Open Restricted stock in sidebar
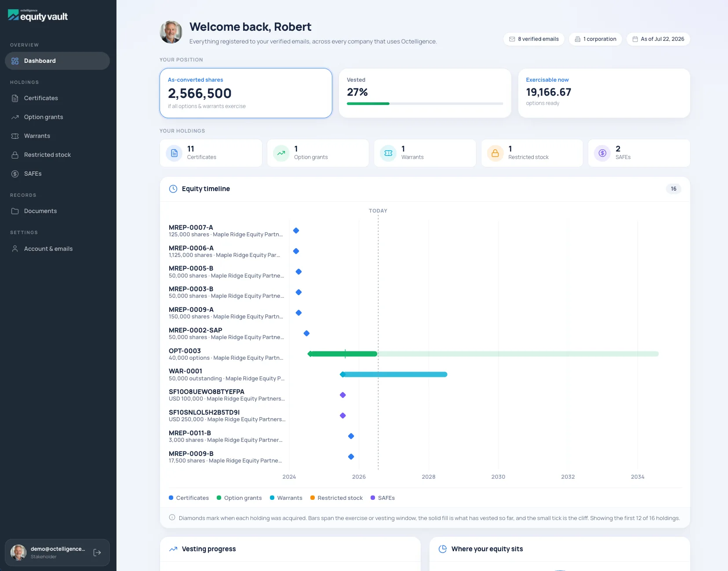Viewport: 728px width, 571px height. pos(57,155)
